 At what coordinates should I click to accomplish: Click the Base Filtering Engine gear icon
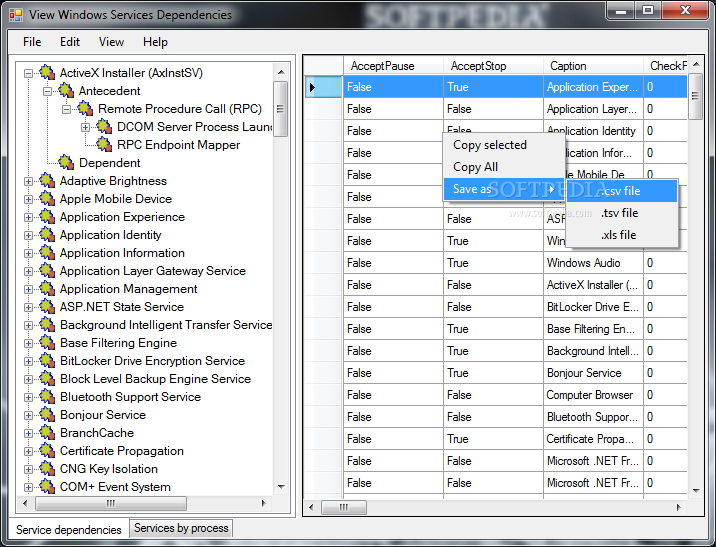(47, 343)
